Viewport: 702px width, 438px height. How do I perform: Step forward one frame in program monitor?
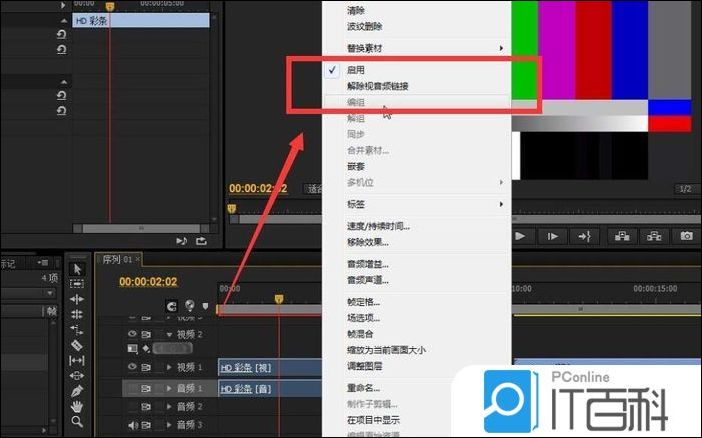pos(552,236)
